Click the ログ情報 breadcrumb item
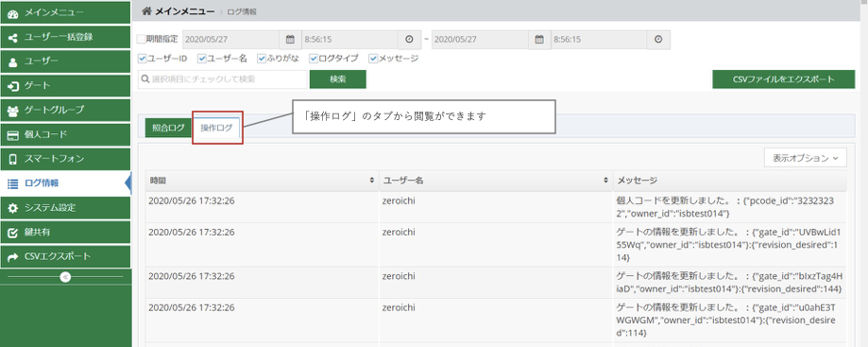This screenshot has height=347, width=868. click(242, 11)
